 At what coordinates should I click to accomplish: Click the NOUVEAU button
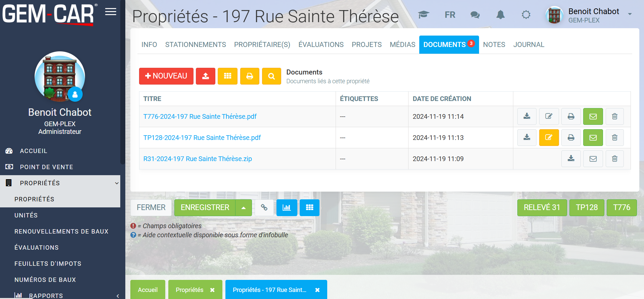166,76
